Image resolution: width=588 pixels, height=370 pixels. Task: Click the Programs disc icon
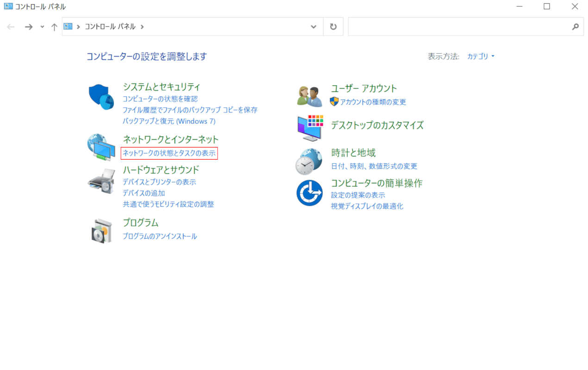point(101,230)
